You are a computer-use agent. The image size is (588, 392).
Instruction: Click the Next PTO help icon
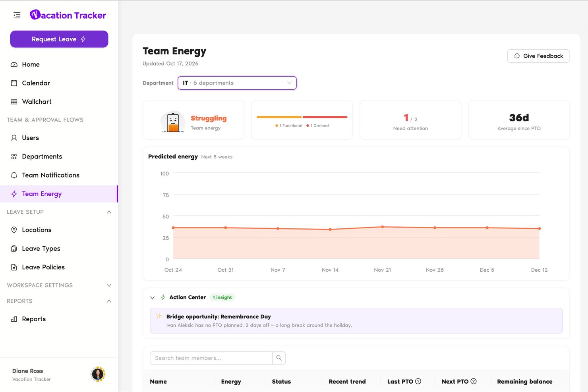tap(474, 381)
